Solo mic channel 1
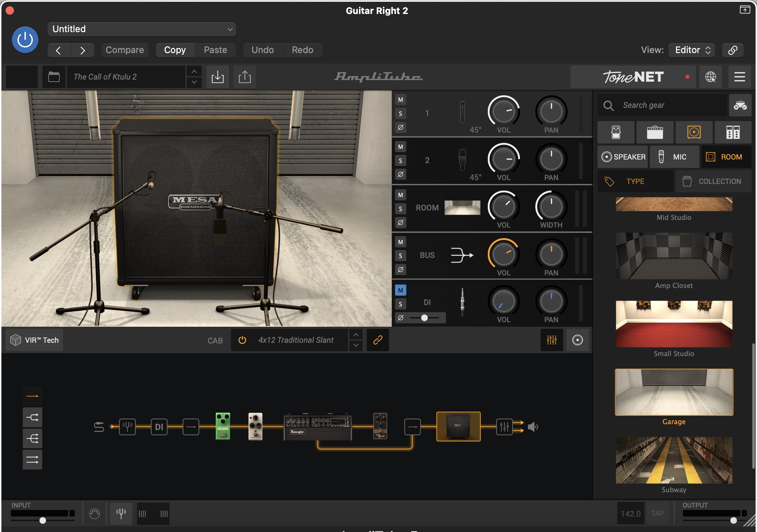 pos(400,113)
